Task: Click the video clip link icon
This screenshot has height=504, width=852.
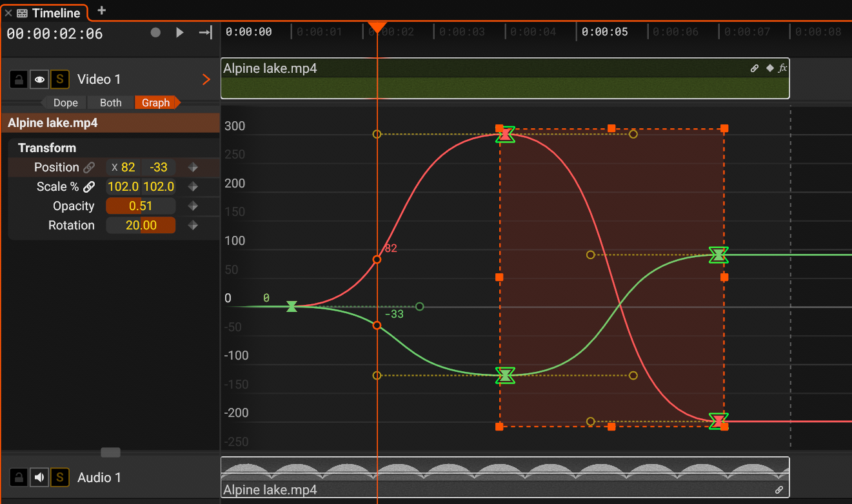Action: click(755, 68)
